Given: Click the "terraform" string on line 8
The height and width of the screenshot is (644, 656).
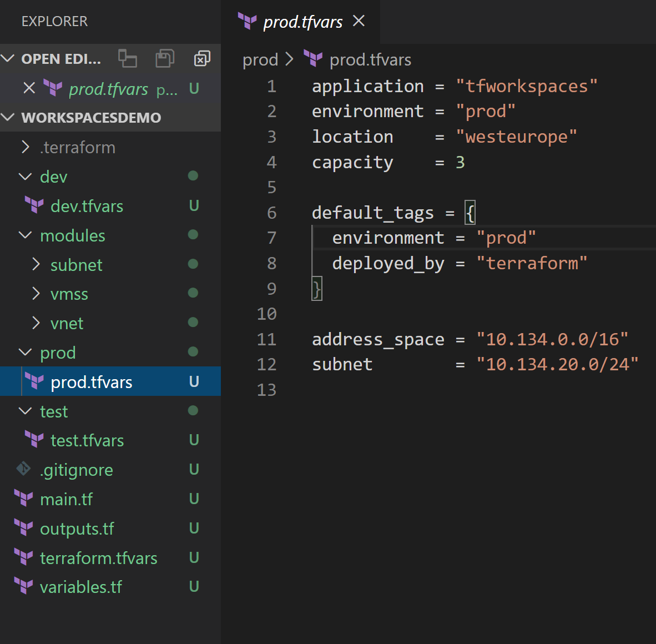Looking at the screenshot, I should point(532,263).
